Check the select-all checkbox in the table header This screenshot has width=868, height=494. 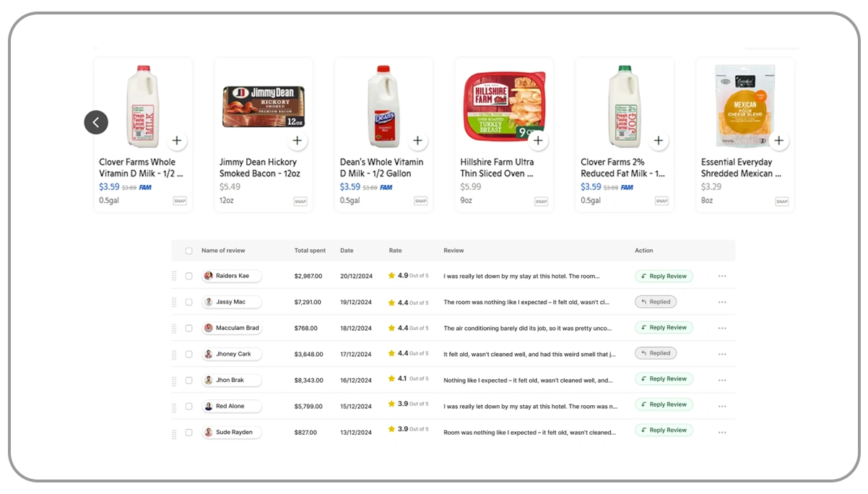(x=188, y=250)
